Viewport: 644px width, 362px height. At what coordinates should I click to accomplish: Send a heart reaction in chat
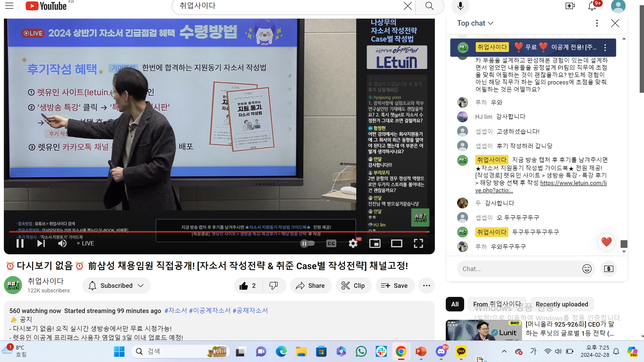(x=606, y=242)
